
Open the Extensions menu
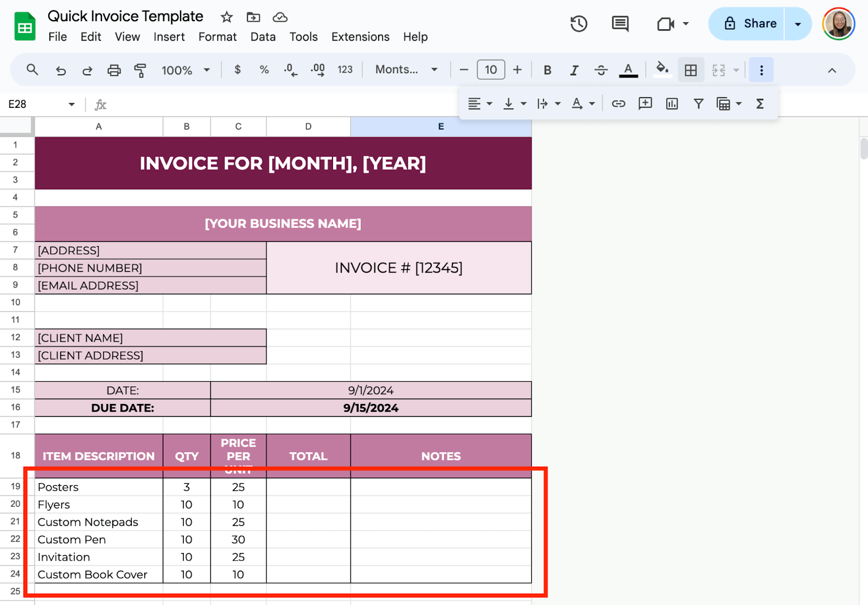pyautogui.click(x=360, y=37)
